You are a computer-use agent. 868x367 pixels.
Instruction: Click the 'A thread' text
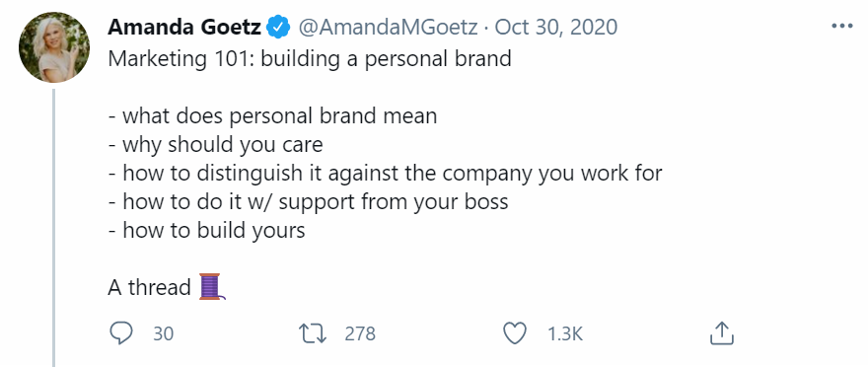coord(150,287)
